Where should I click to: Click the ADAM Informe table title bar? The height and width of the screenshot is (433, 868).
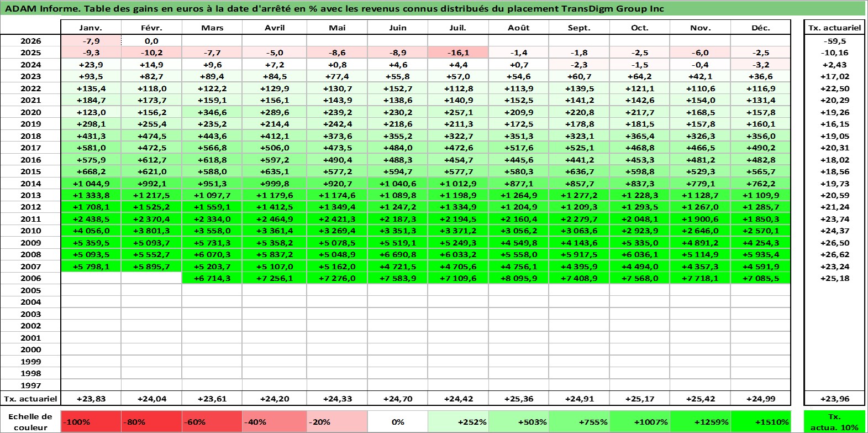(434, 8)
